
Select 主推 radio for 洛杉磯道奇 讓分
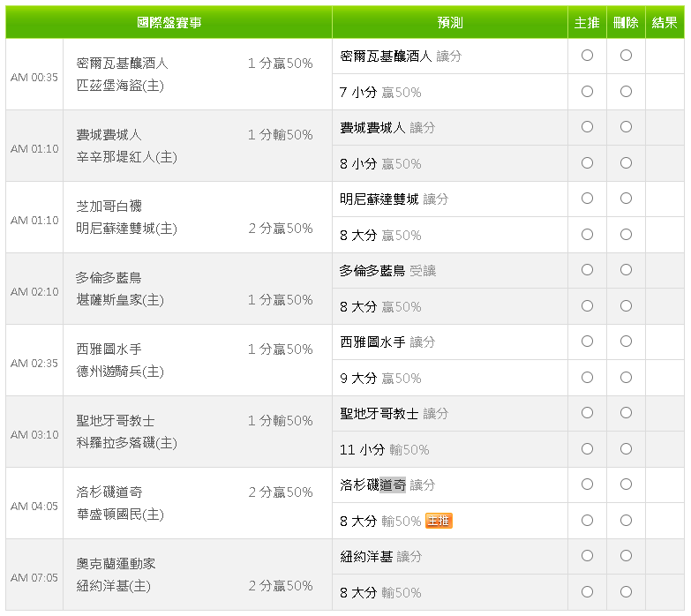(x=587, y=485)
